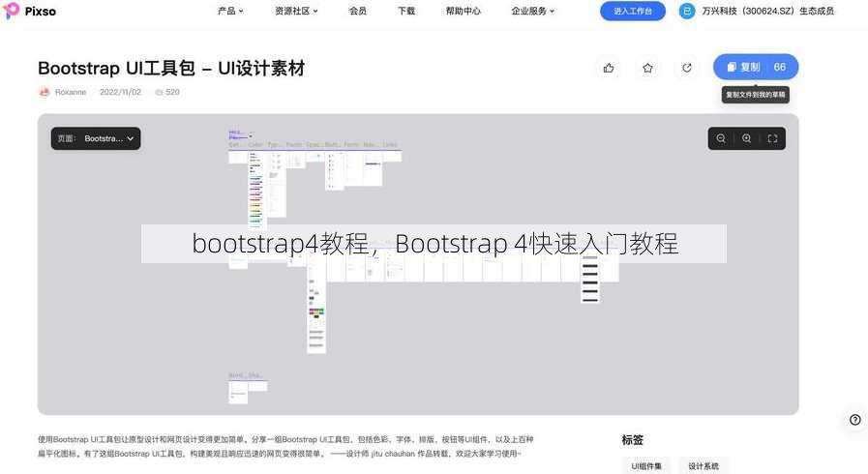Click the Pixso logo

point(29,11)
